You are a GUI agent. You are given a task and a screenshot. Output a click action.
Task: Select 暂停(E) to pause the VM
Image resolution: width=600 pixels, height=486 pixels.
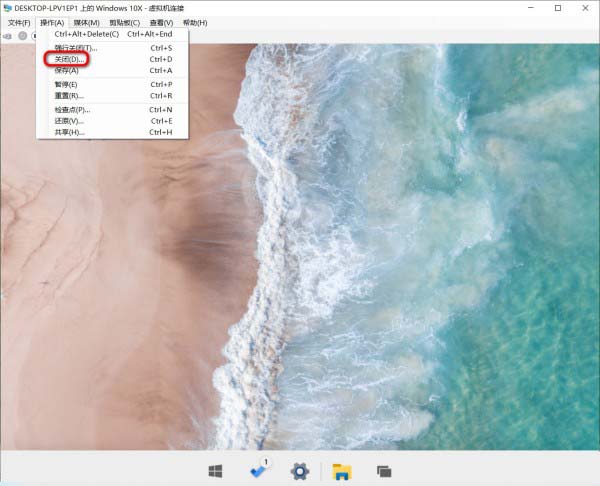113,84
